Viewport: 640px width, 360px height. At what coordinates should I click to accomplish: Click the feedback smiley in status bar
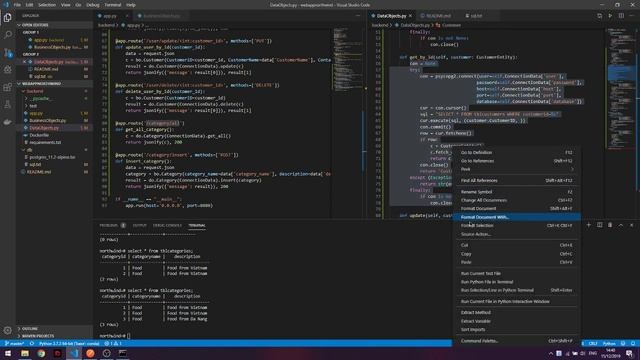coord(623,343)
